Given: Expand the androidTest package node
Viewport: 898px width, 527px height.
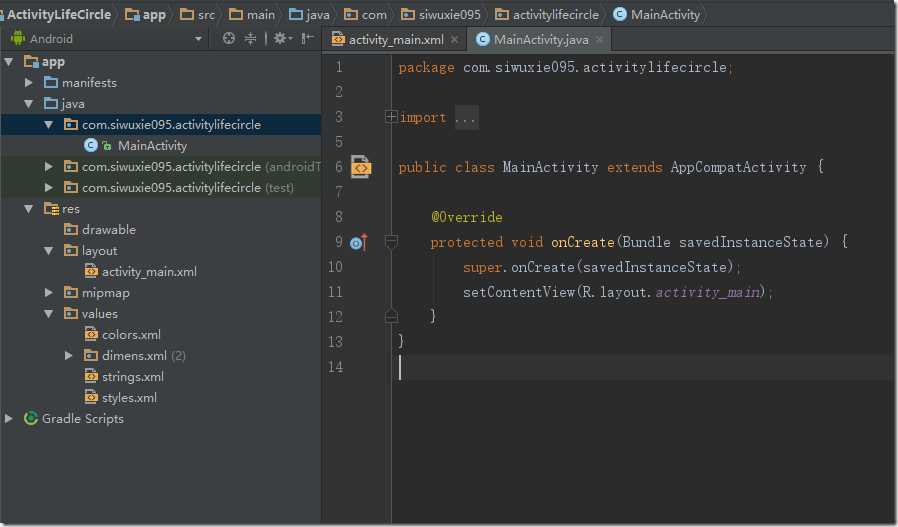Looking at the screenshot, I should click(x=49, y=167).
